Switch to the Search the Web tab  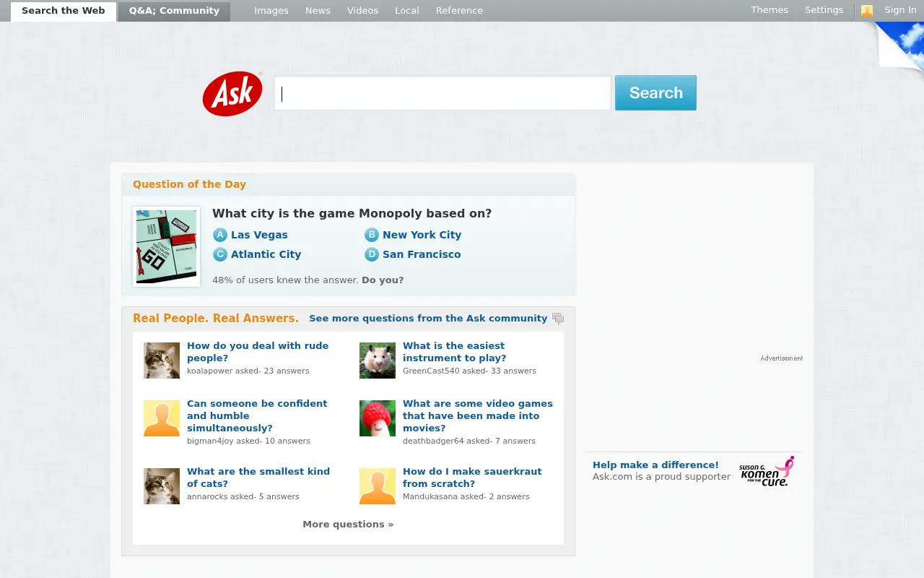click(64, 11)
